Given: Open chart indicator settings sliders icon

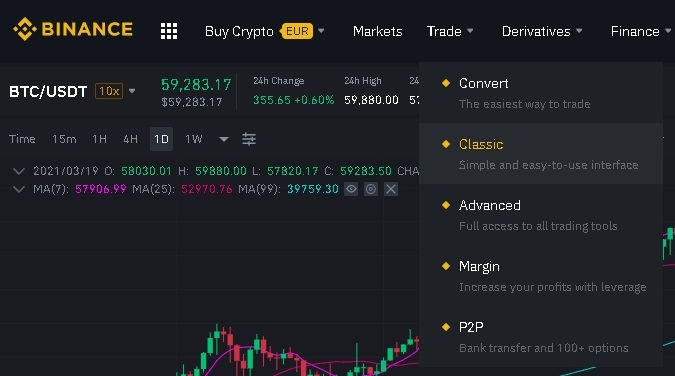Looking at the screenshot, I should pyautogui.click(x=249, y=139).
